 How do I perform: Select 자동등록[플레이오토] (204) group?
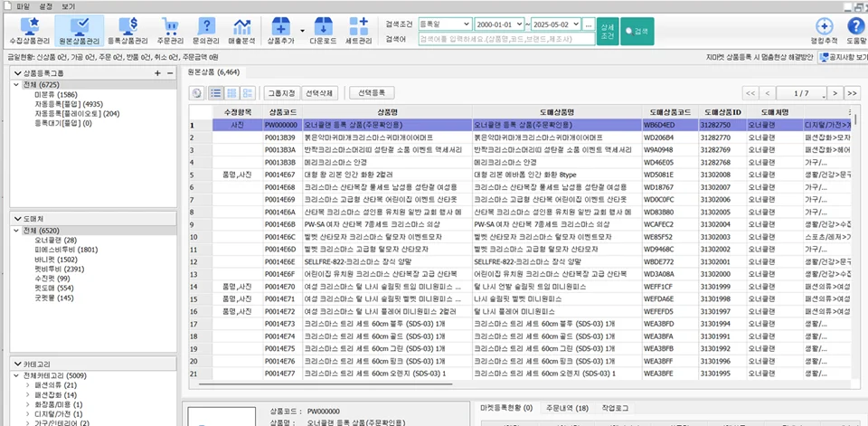77,114
